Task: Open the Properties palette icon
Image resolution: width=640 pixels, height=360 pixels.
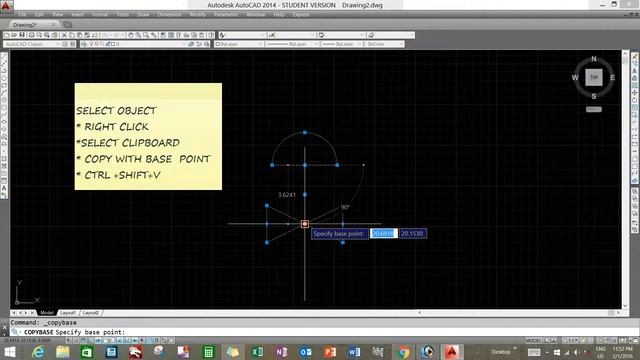Action: tap(162, 35)
